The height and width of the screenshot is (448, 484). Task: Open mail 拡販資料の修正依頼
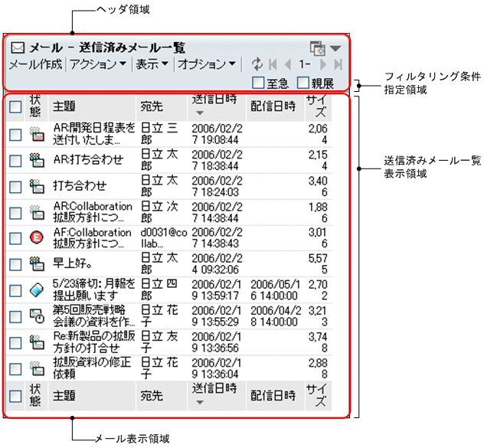point(92,368)
